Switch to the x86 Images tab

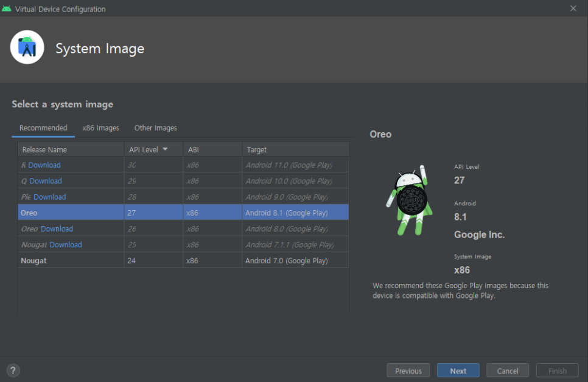pyautogui.click(x=101, y=128)
